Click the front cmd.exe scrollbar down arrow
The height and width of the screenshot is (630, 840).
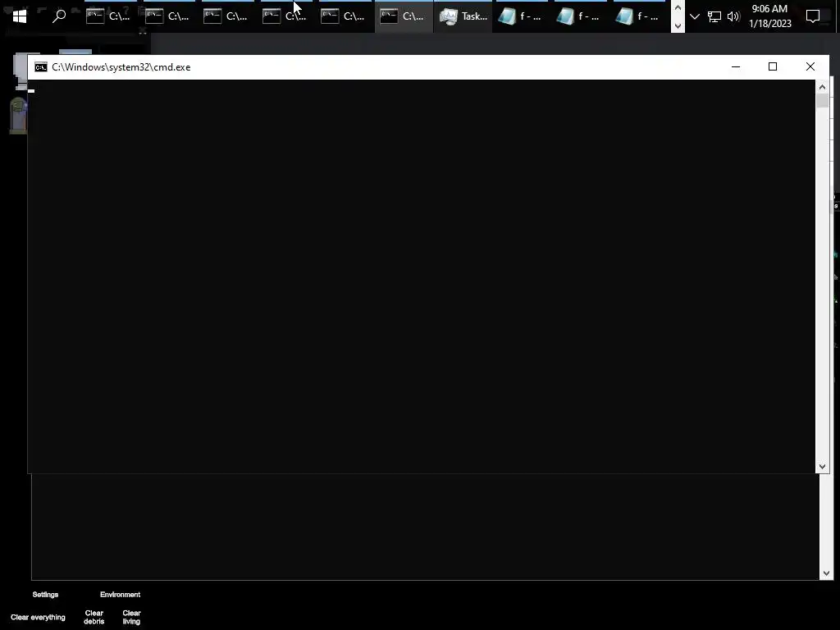tap(822, 467)
